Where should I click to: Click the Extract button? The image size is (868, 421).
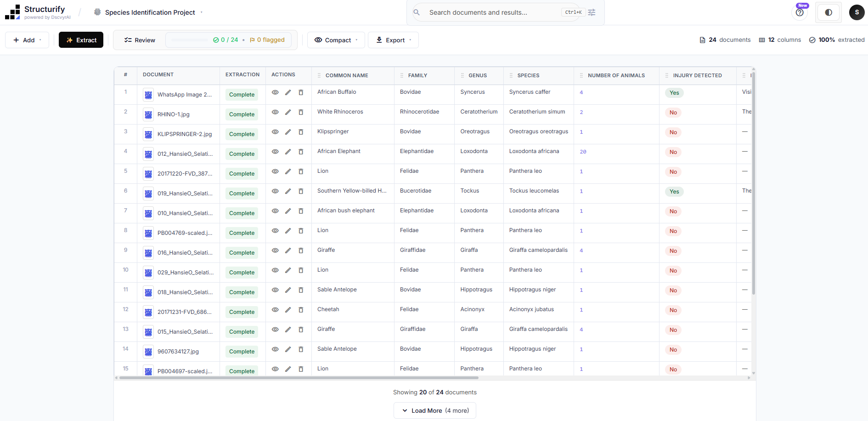tap(81, 40)
